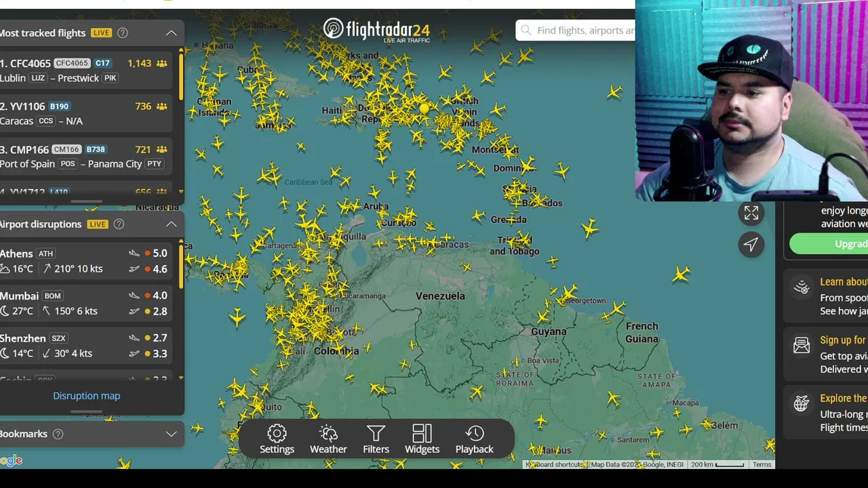Click the green Upgrade button

[x=829, y=244]
